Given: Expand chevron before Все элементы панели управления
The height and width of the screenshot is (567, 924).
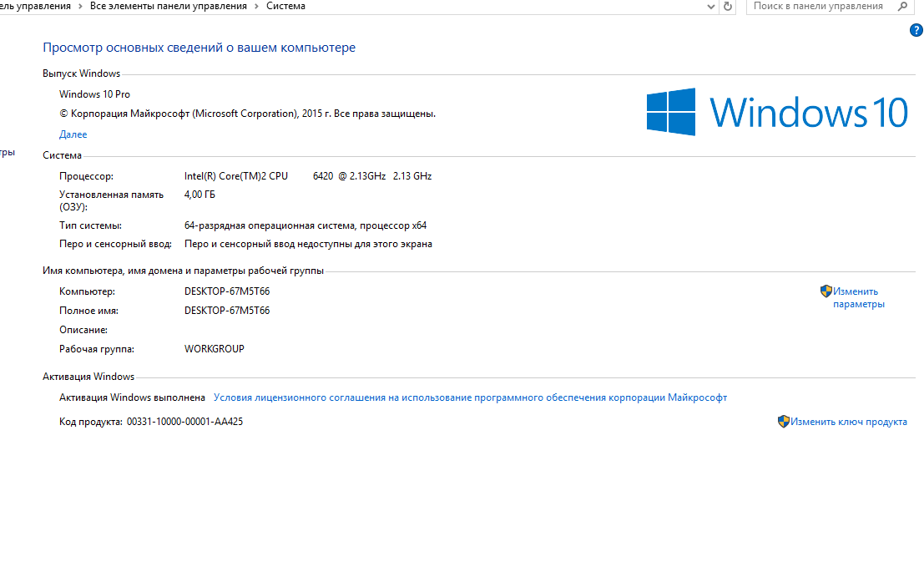Looking at the screenshot, I should click(80, 7).
